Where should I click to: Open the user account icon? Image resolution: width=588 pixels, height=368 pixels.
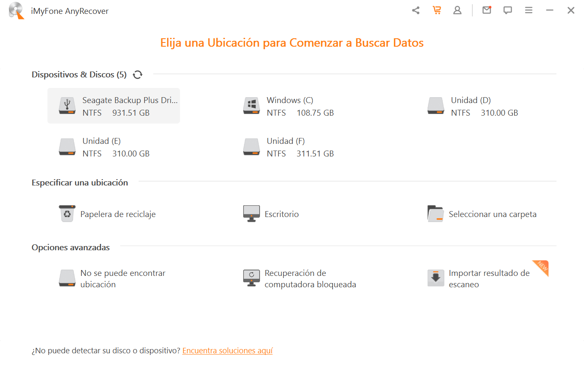[x=457, y=11]
